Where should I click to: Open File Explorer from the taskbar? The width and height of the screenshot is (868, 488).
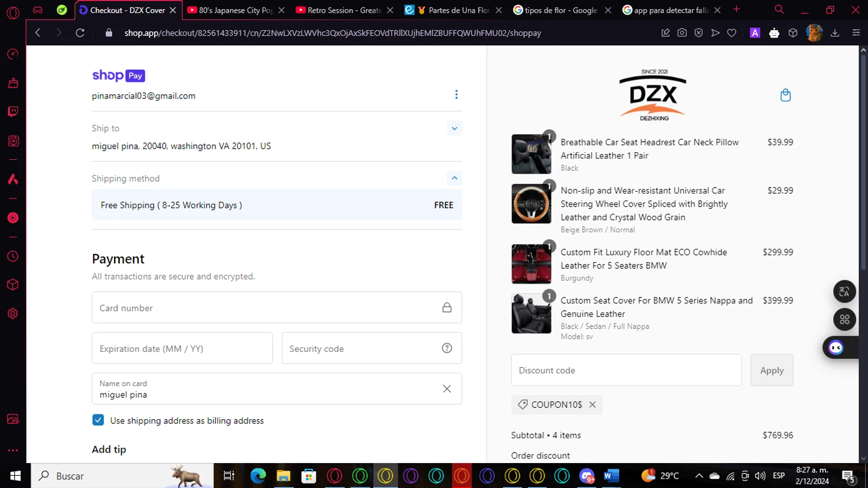point(283,476)
